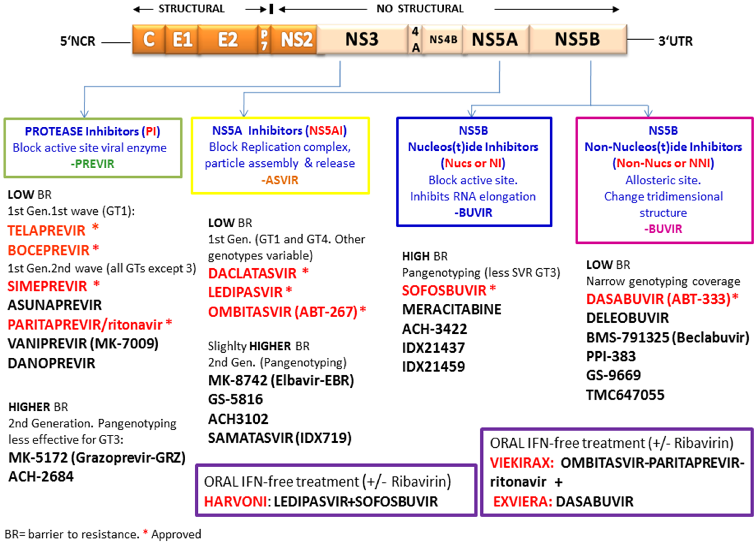The width and height of the screenshot is (756, 545).
Task: Click MK-5172 (Grazoprevir-GRZ) entry
Action: pos(97,458)
